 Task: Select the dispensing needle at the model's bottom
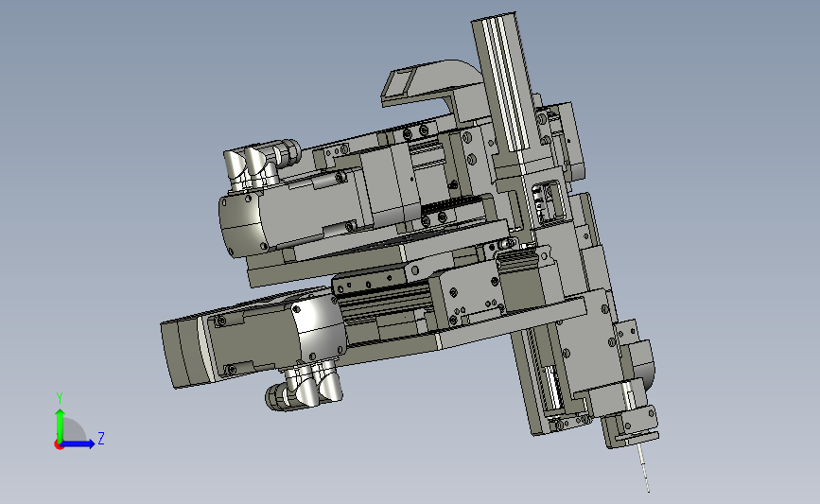[x=644, y=468]
